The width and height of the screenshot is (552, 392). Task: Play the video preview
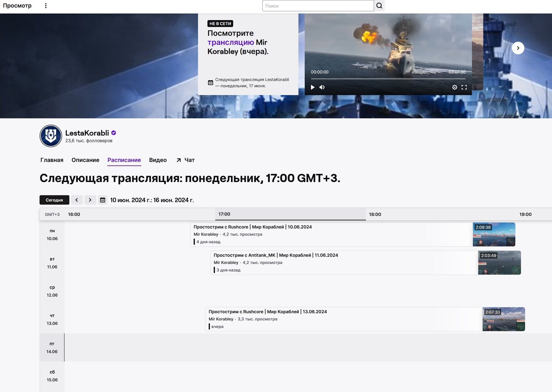[x=313, y=87]
